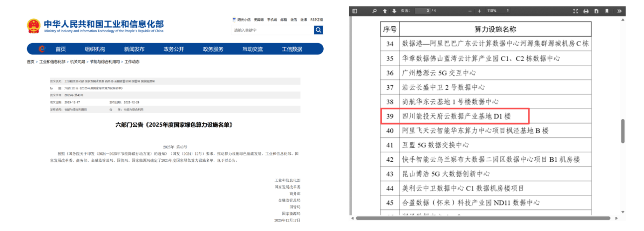This screenshot has height=231, width=644.
Task: Click 节能与综合利用司 breadcrumb link
Action: (x=105, y=62)
